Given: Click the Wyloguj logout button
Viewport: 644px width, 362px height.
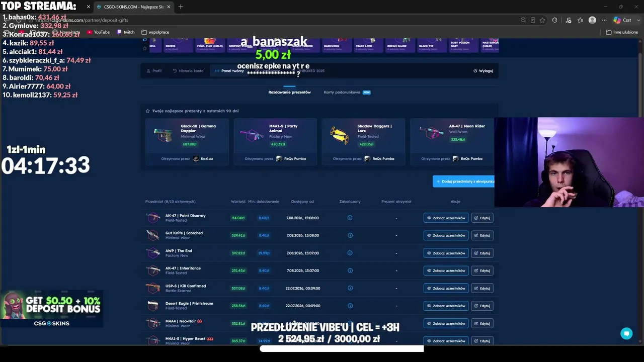Looking at the screenshot, I should point(483,71).
